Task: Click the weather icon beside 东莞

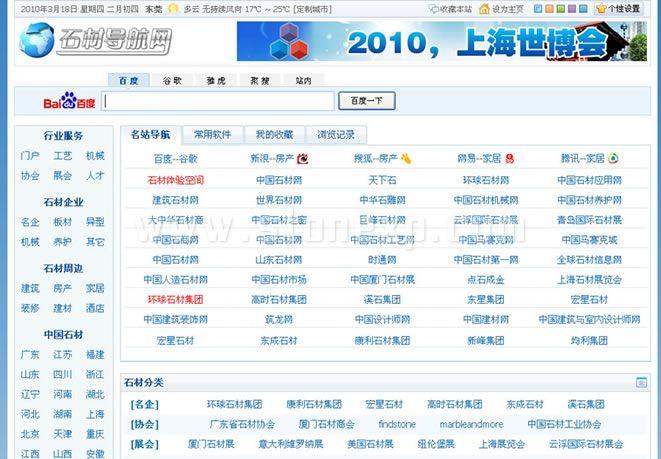Action: [x=173, y=8]
